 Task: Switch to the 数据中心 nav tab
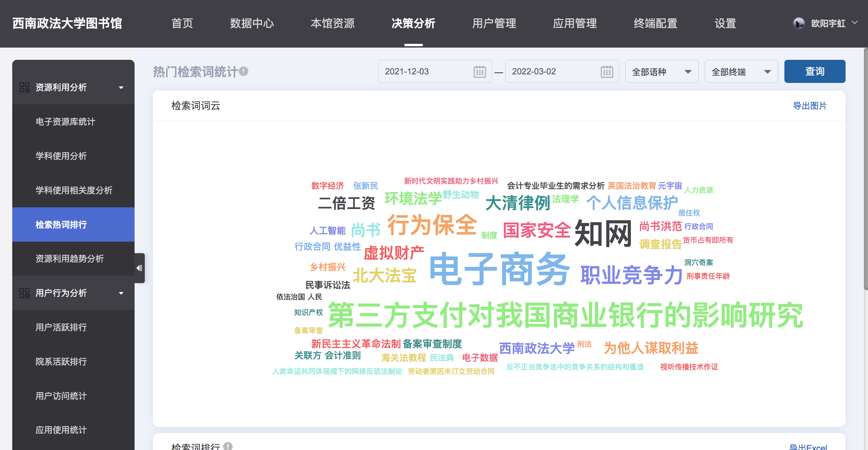coord(252,23)
